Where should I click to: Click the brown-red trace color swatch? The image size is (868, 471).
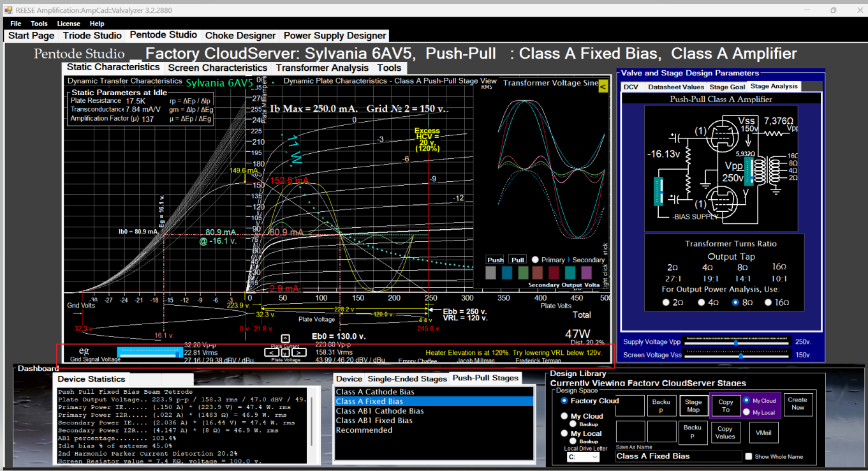pos(539,273)
